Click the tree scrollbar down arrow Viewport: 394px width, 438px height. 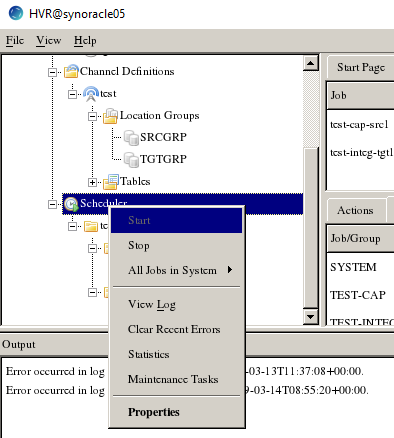[x=311, y=317]
